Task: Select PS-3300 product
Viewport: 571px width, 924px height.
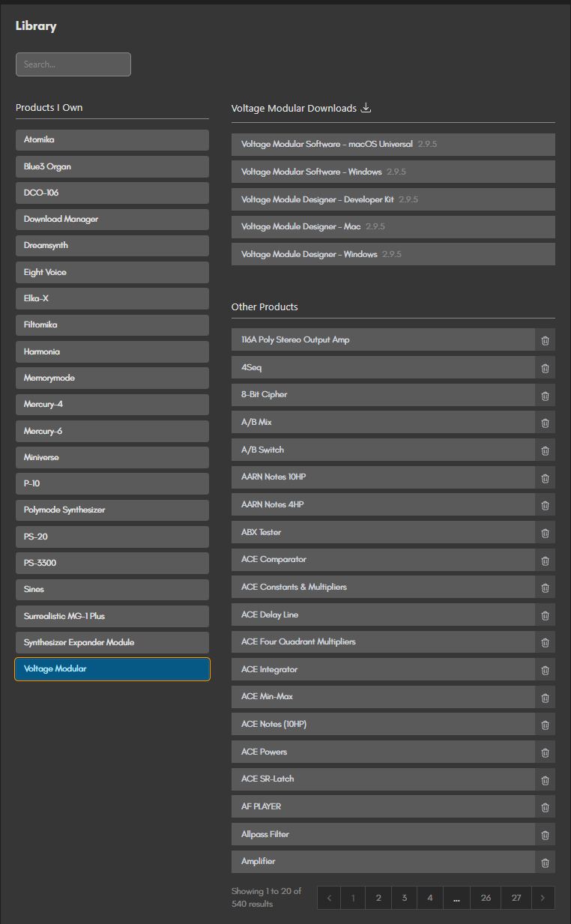Action: coord(112,563)
